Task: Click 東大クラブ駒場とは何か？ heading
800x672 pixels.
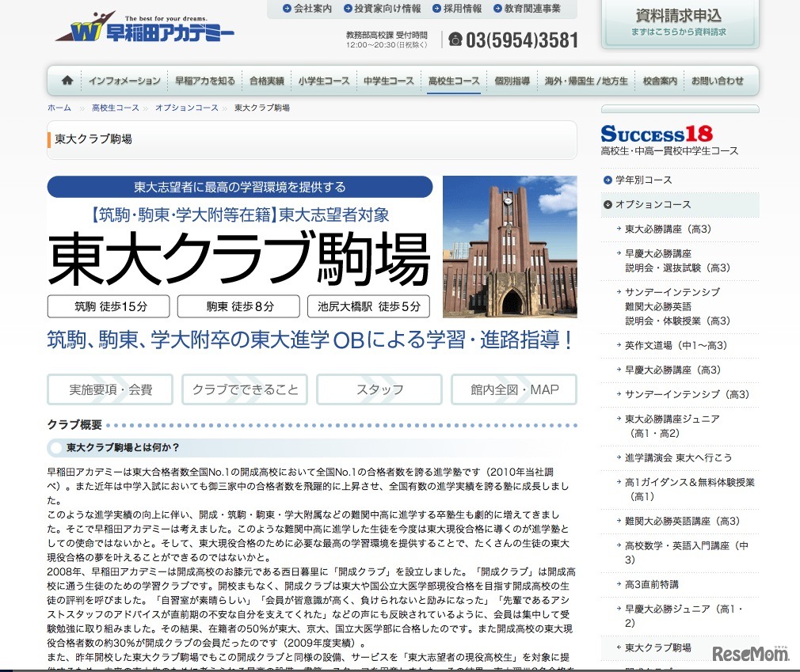Action: (123, 447)
